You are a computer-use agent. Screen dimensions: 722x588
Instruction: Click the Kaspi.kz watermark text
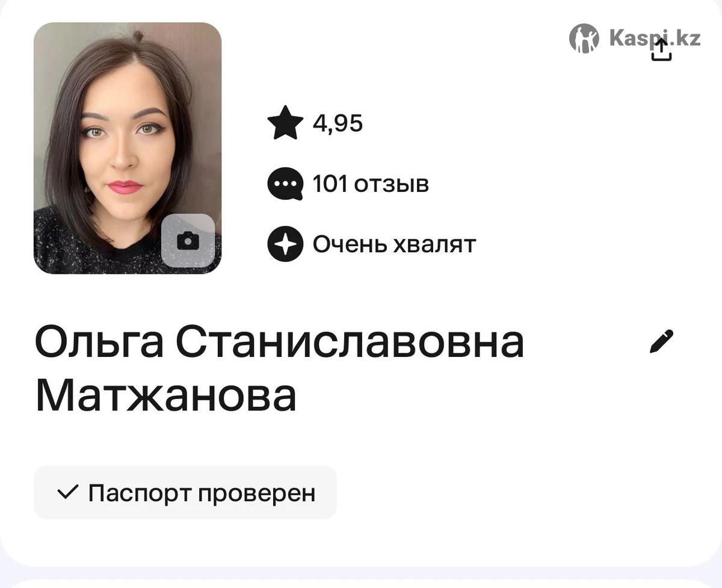[655, 38]
